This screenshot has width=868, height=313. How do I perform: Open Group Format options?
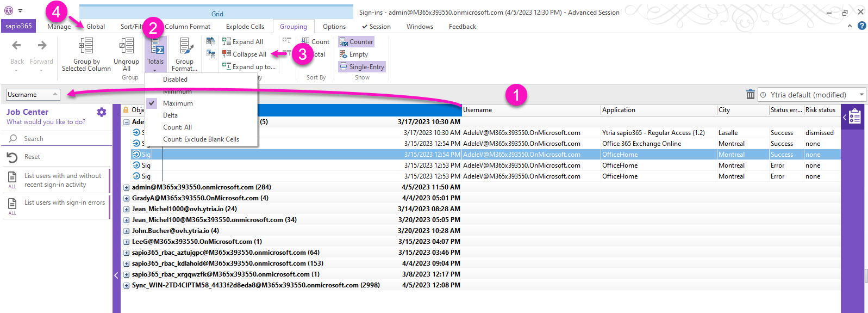pos(185,54)
